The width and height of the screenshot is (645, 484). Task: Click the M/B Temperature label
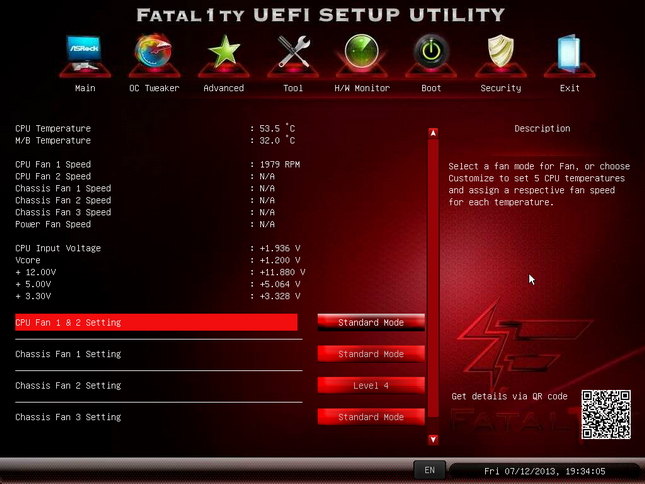[53, 140]
